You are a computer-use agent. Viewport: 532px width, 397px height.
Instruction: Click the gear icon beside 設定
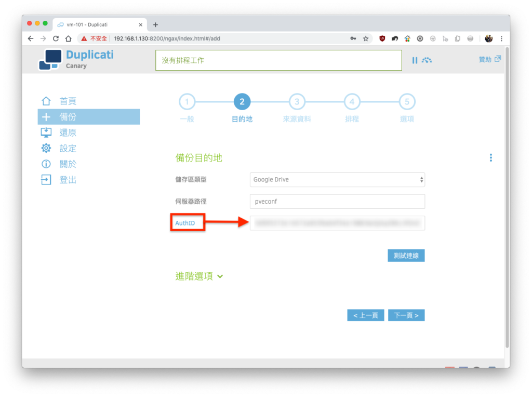46,148
